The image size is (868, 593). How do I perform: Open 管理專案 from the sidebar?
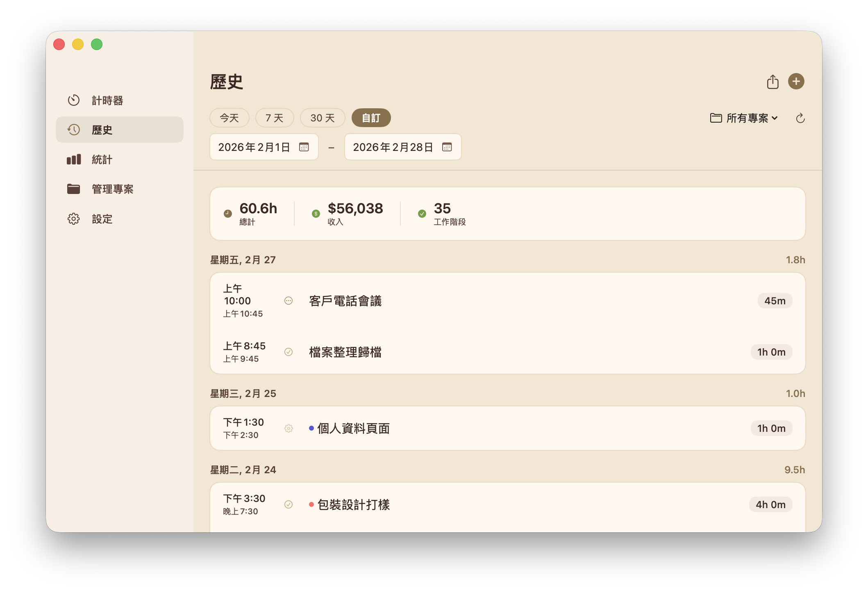74,189
